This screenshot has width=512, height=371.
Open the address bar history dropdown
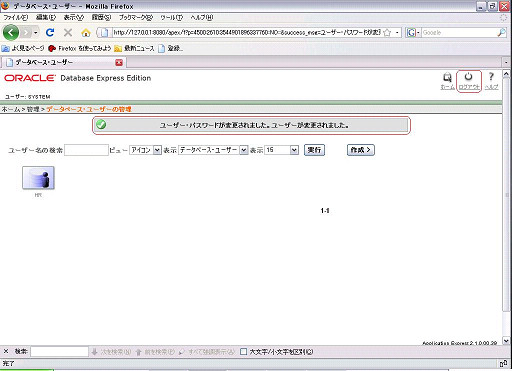coord(397,32)
